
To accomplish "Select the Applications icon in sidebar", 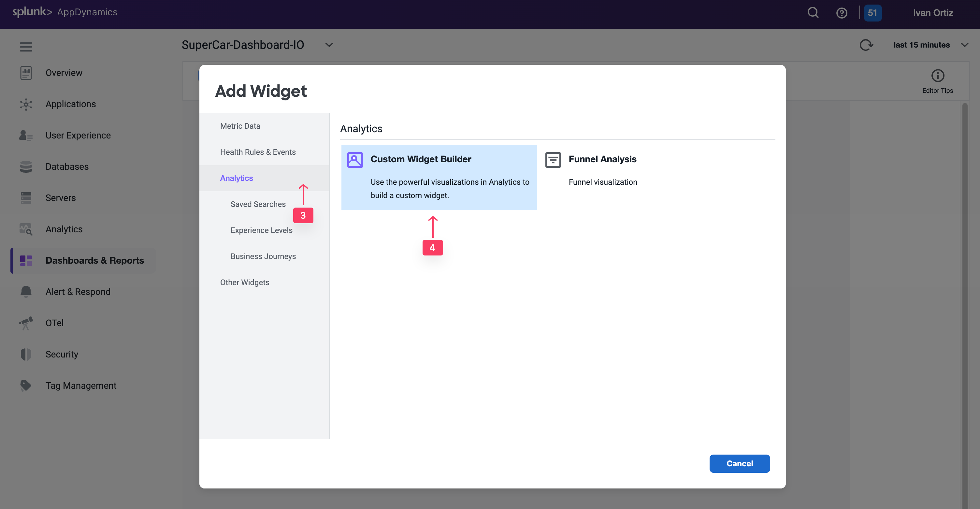I will point(25,104).
